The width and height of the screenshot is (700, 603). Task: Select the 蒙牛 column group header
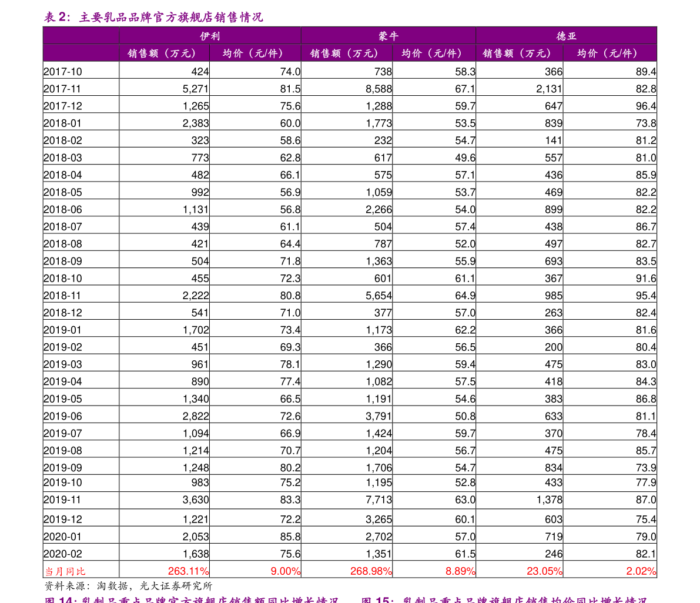388,36
